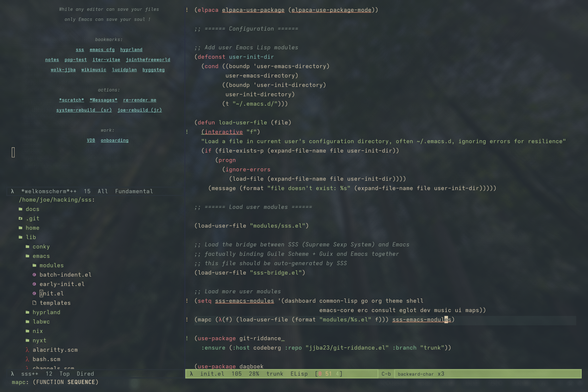The width and height of the screenshot is (588, 392).
Task: Open alacritty.scm in dired
Action: [x=55, y=350]
